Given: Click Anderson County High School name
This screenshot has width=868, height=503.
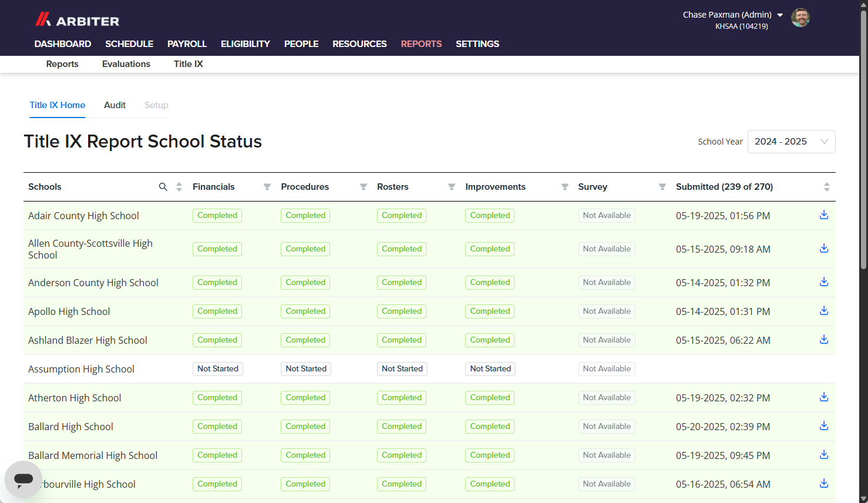Looking at the screenshot, I should click(93, 283).
